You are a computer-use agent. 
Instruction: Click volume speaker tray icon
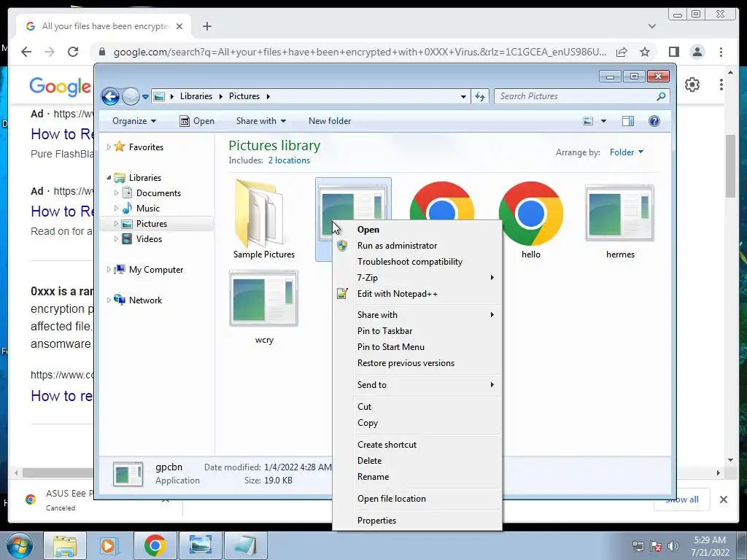673,545
